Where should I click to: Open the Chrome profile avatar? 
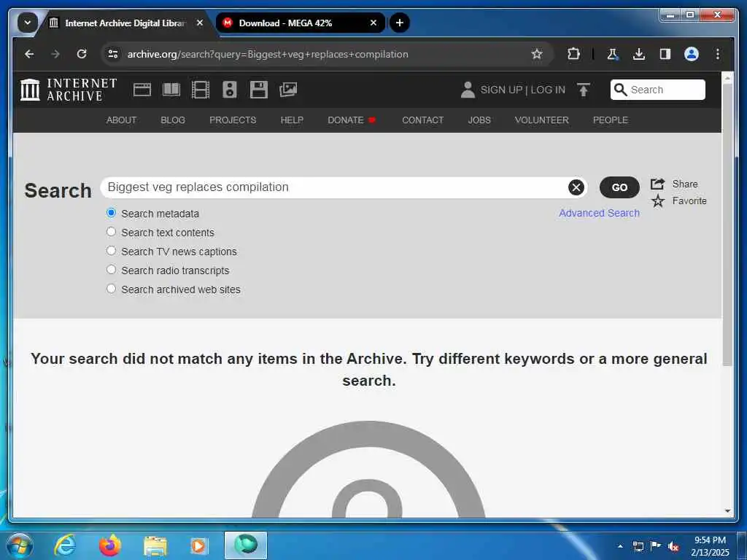coord(692,54)
